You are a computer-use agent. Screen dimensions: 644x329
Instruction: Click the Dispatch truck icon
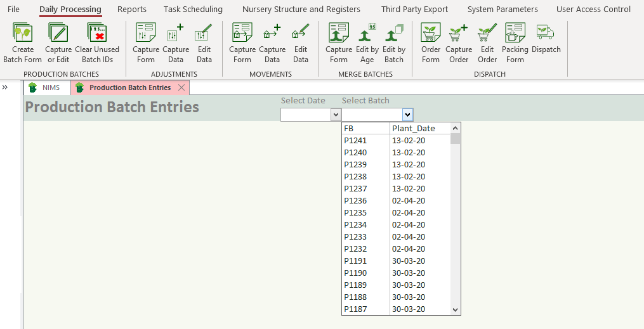click(546, 33)
